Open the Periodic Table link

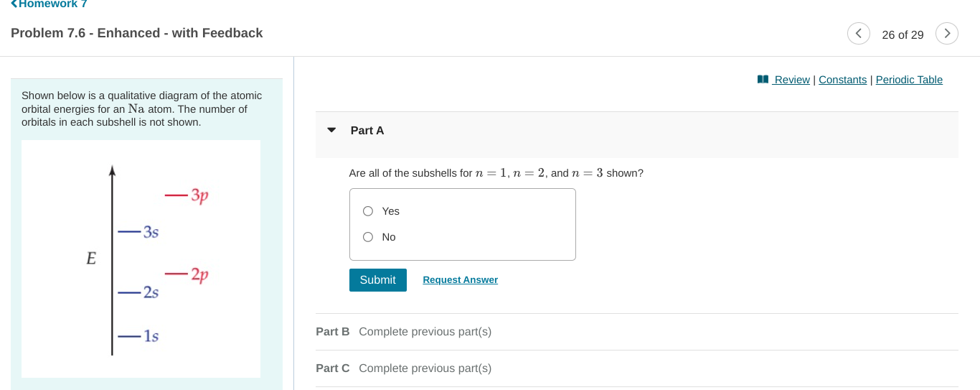click(909, 80)
